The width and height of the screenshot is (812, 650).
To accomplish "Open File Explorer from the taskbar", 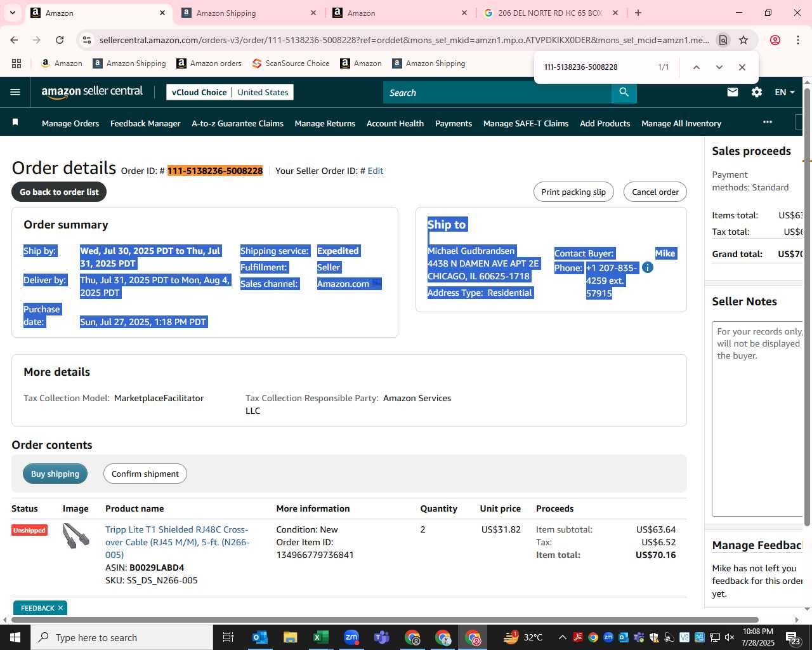I will tap(290, 637).
